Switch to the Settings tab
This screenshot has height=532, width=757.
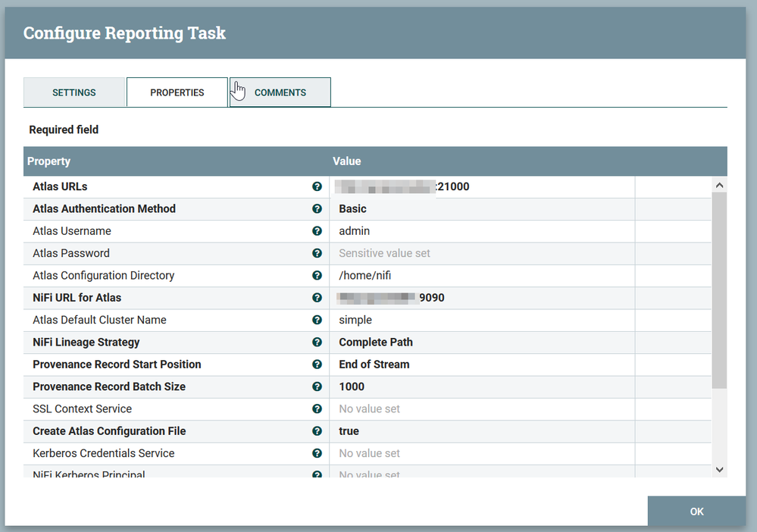pos(74,92)
